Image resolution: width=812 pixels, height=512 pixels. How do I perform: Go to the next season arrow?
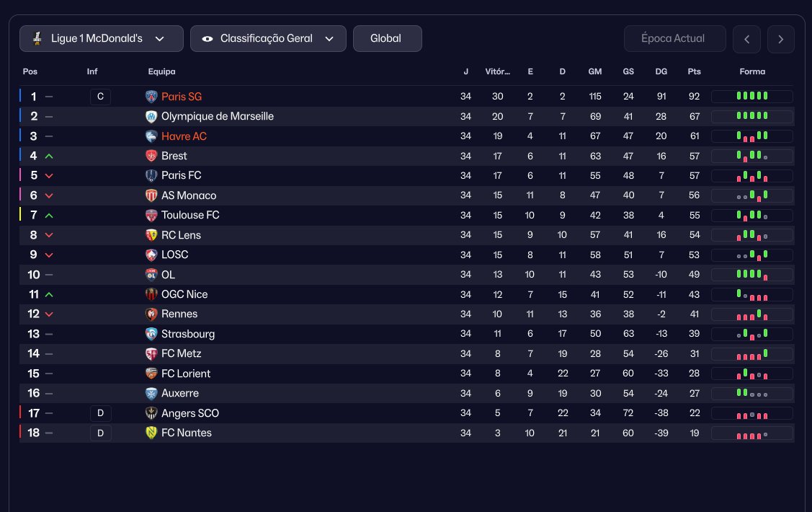(781, 39)
